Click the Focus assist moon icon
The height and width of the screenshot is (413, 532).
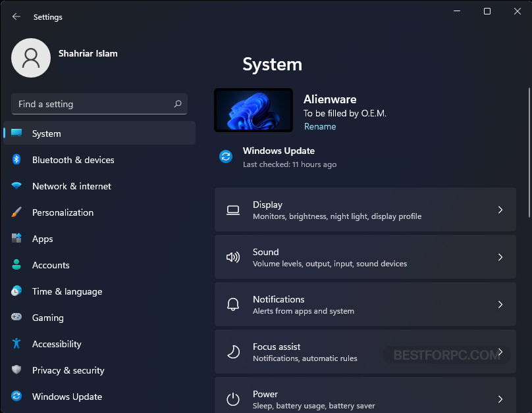233,352
